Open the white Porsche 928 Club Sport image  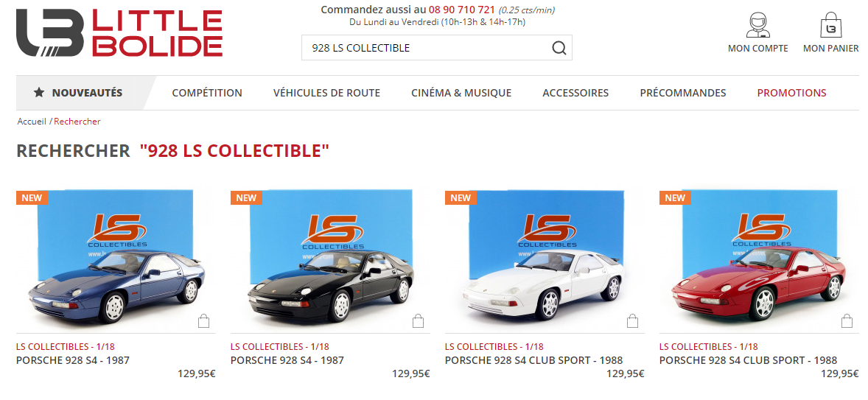545,260
